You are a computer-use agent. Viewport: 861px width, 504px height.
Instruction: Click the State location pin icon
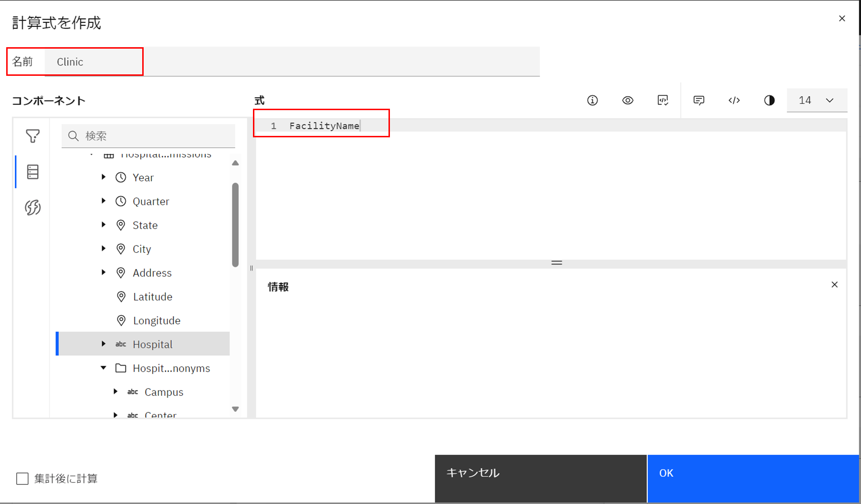121,225
